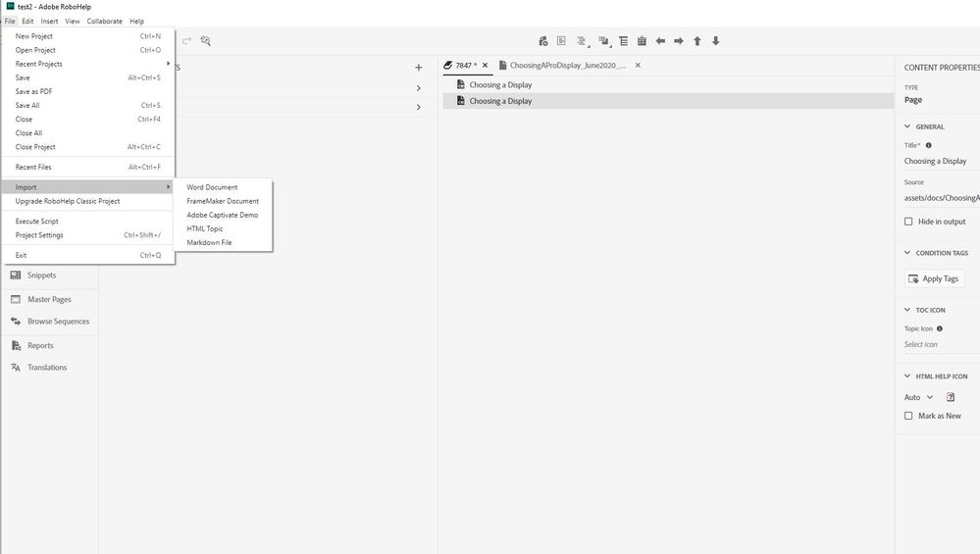Click the Source path field
The height and width of the screenshot is (554, 980).
(941, 198)
